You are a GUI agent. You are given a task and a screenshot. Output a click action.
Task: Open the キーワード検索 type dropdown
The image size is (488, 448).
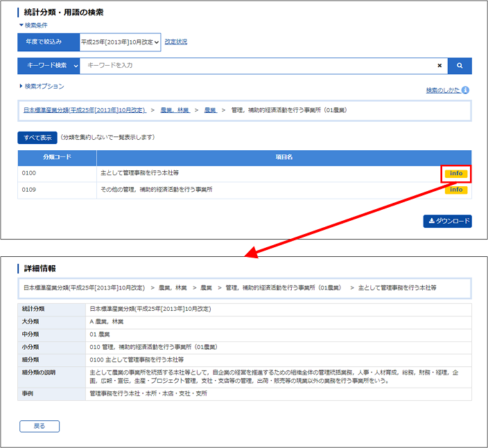click(x=49, y=66)
